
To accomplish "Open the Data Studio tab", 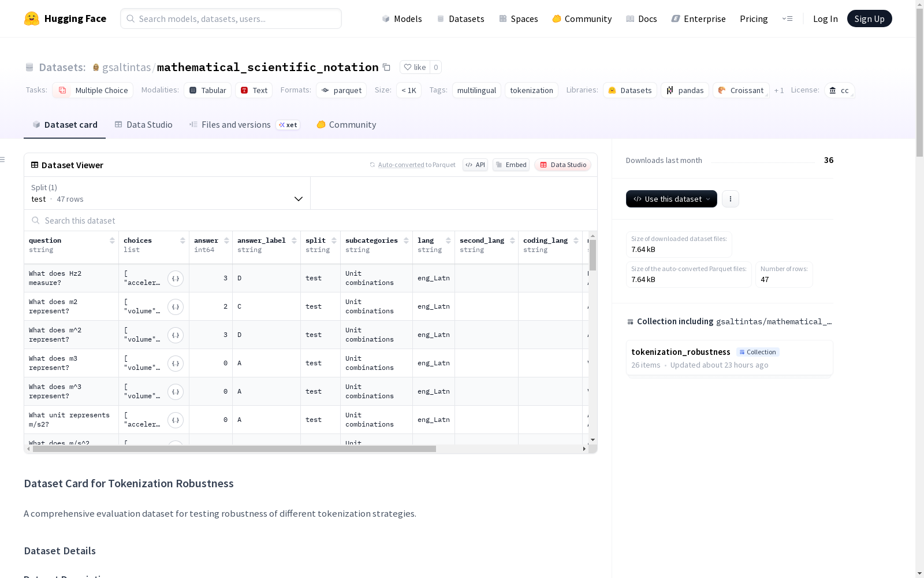I will click(x=143, y=125).
